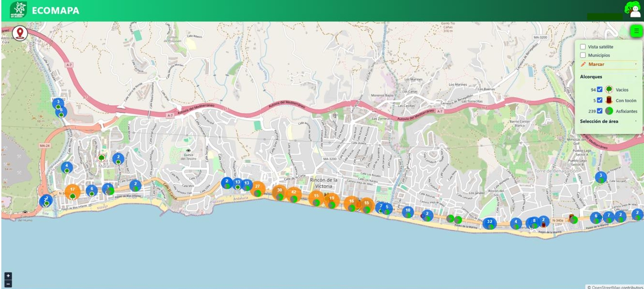Open the orange cluster marker 42
This screenshot has height=289, width=644.
click(294, 193)
